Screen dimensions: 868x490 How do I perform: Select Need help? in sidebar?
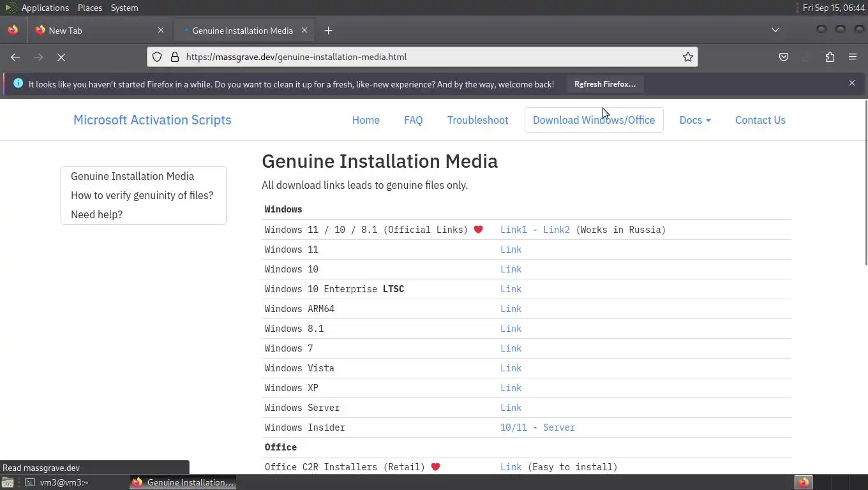point(96,214)
